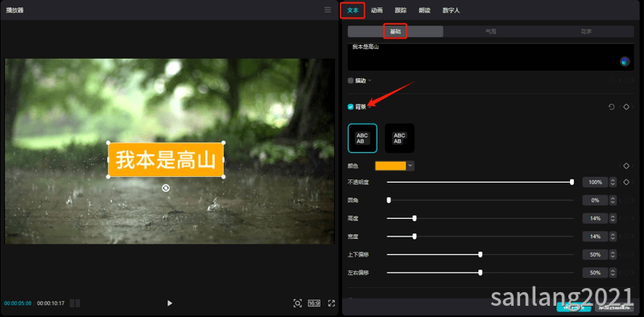Open the player panel hamburger menu
This screenshot has height=317, width=644.
click(x=328, y=10)
